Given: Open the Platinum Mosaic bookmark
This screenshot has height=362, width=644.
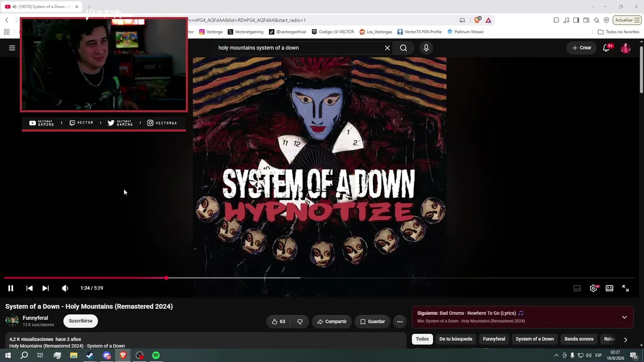Looking at the screenshot, I should point(465,32).
